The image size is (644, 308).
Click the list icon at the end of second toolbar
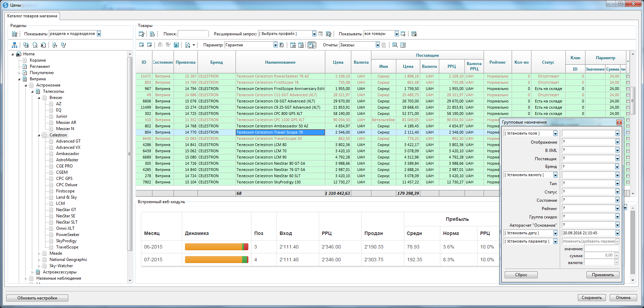point(403,45)
